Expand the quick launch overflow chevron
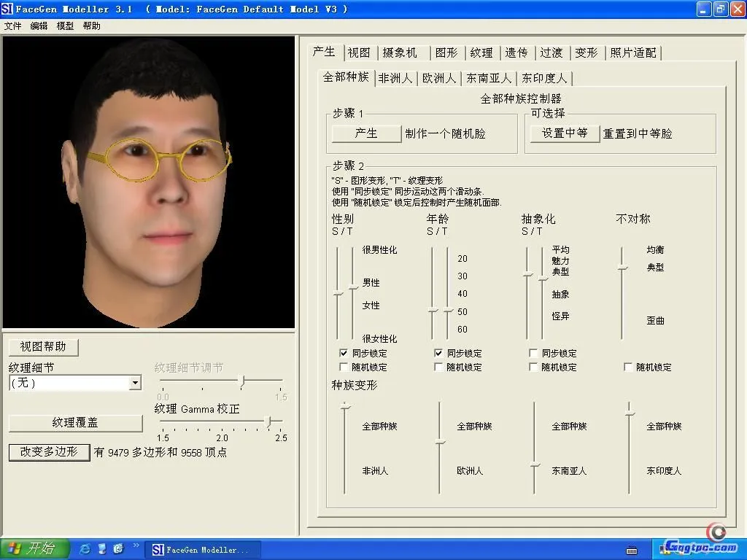The width and height of the screenshot is (747, 560). pyautogui.click(x=136, y=545)
